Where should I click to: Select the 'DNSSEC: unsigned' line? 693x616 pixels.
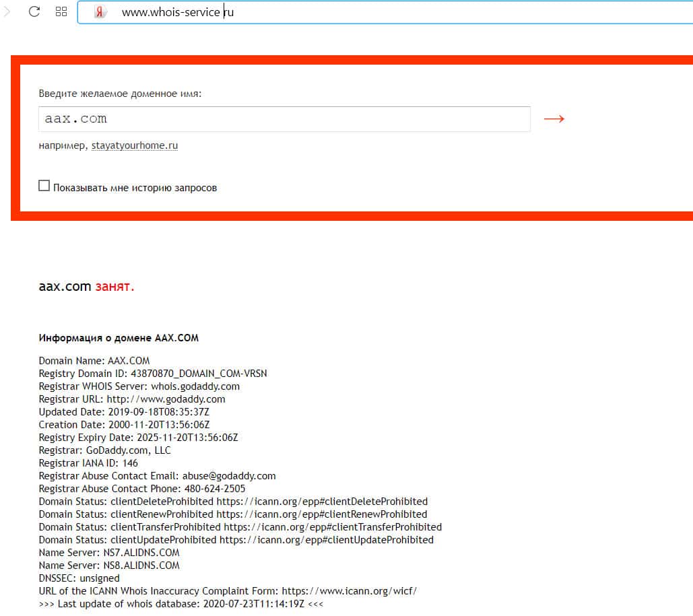point(79,578)
